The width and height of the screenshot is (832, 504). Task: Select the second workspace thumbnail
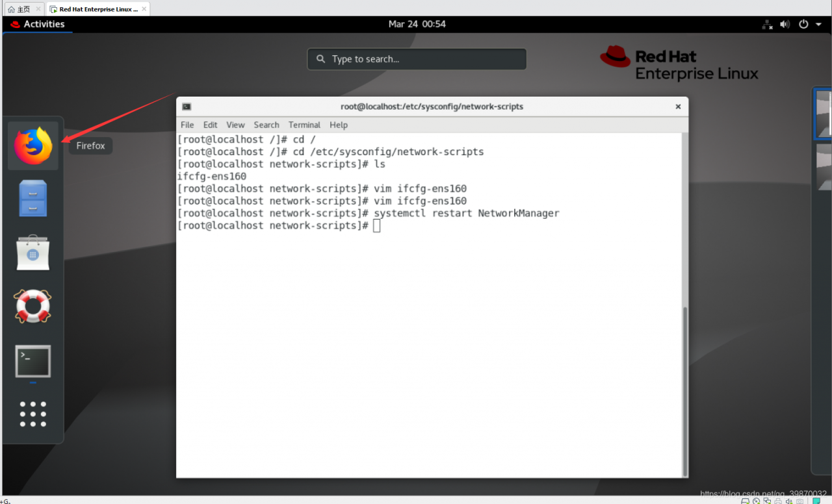(824, 167)
